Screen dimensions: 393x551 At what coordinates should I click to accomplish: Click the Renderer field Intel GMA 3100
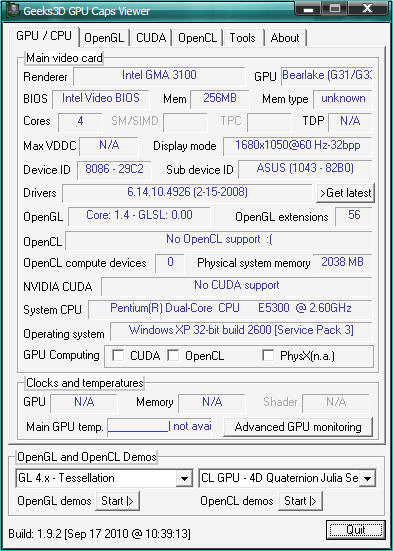point(159,76)
